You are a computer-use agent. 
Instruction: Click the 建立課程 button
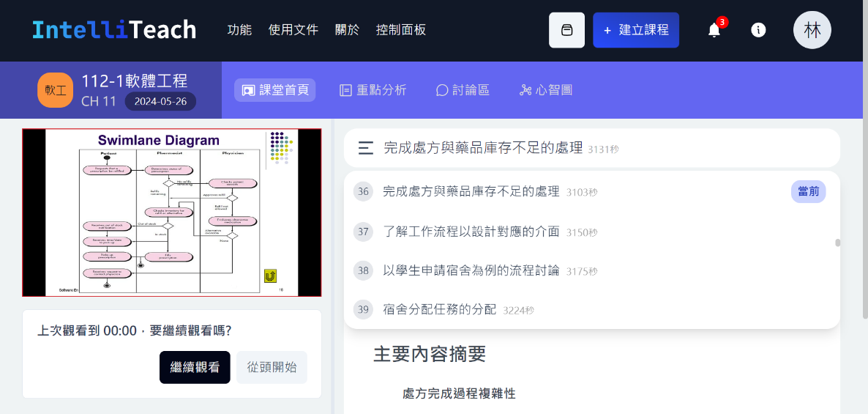pos(636,30)
